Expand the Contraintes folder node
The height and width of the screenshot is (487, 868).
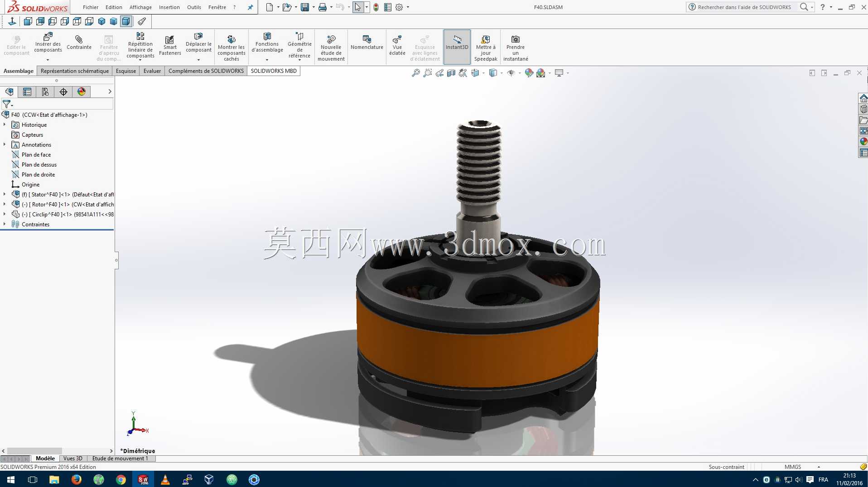pos(5,224)
